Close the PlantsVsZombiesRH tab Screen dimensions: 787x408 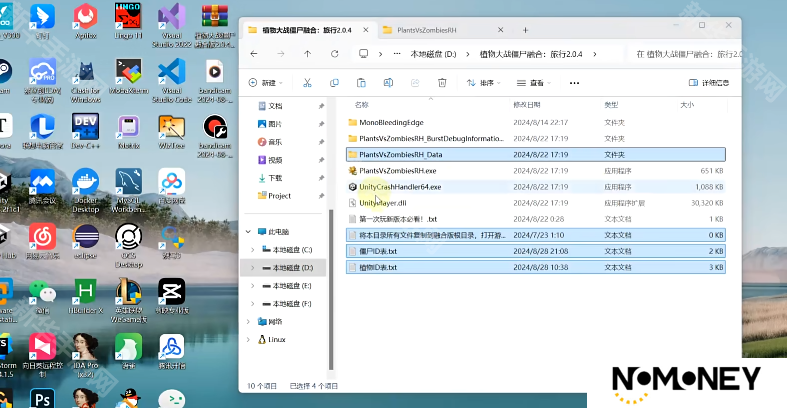point(500,30)
